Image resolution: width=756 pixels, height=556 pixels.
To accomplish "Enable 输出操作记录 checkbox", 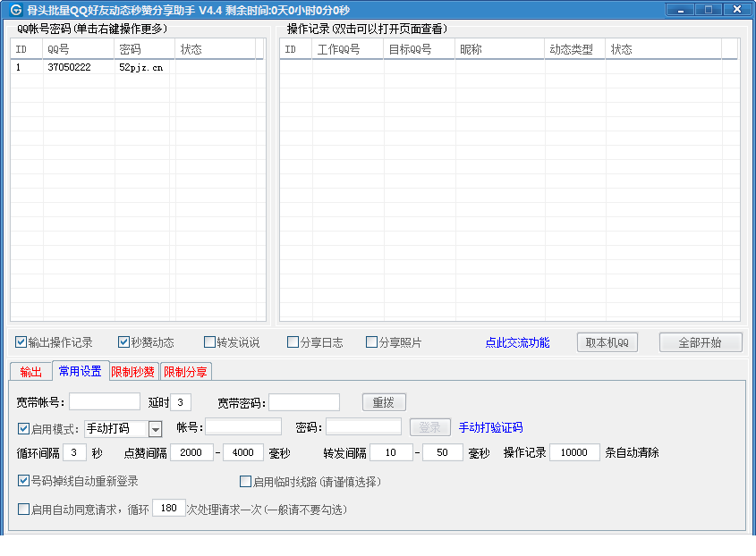I will click(x=21, y=342).
